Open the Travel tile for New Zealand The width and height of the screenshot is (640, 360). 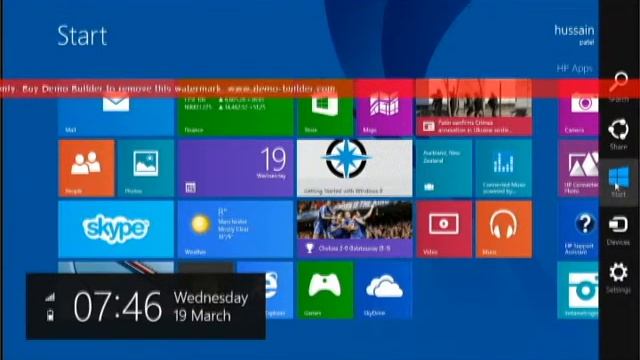coord(444,168)
